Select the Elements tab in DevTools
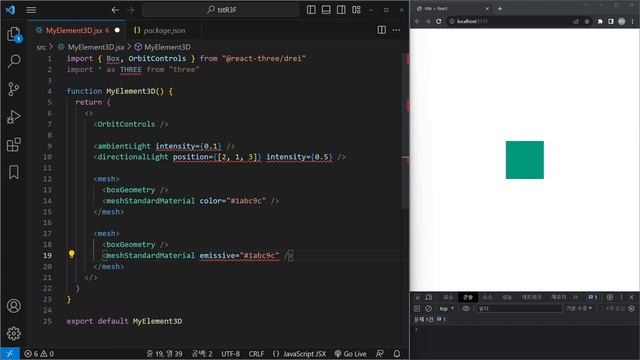640x360 pixels. tap(448, 297)
